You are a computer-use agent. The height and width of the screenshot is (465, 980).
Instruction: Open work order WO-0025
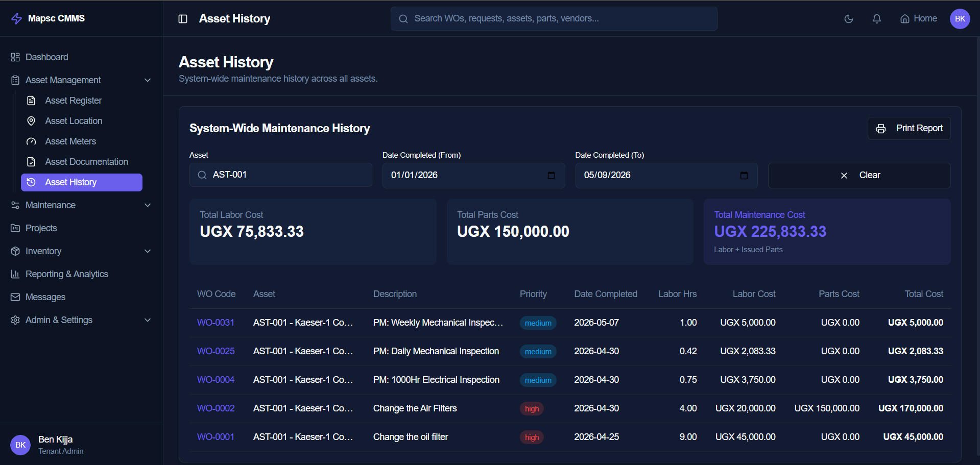pos(216,351)
